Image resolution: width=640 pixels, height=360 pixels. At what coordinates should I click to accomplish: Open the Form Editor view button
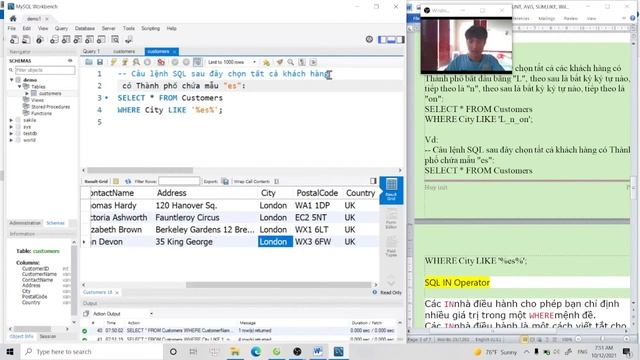pyautogui.click(x=391, y=218)
